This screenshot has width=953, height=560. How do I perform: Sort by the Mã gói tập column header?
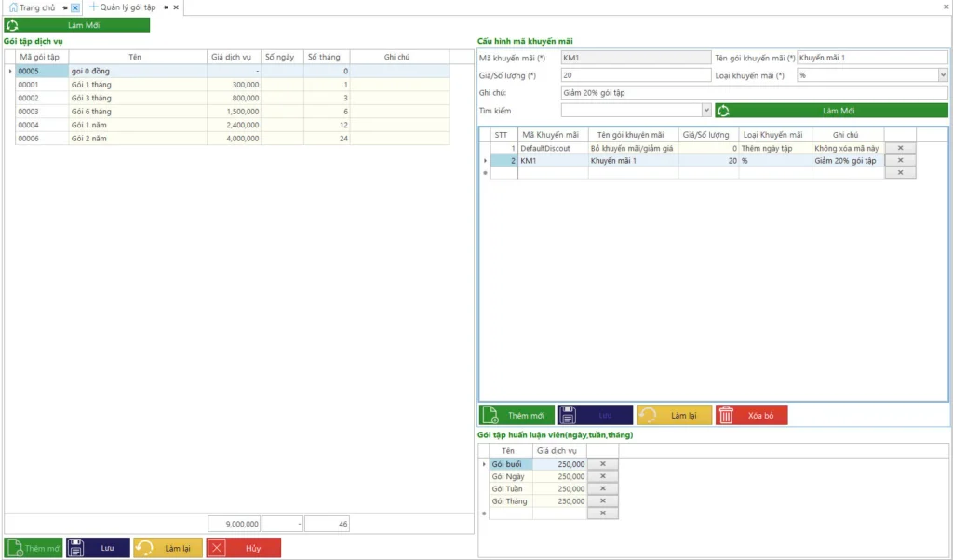tap(42, 57)
